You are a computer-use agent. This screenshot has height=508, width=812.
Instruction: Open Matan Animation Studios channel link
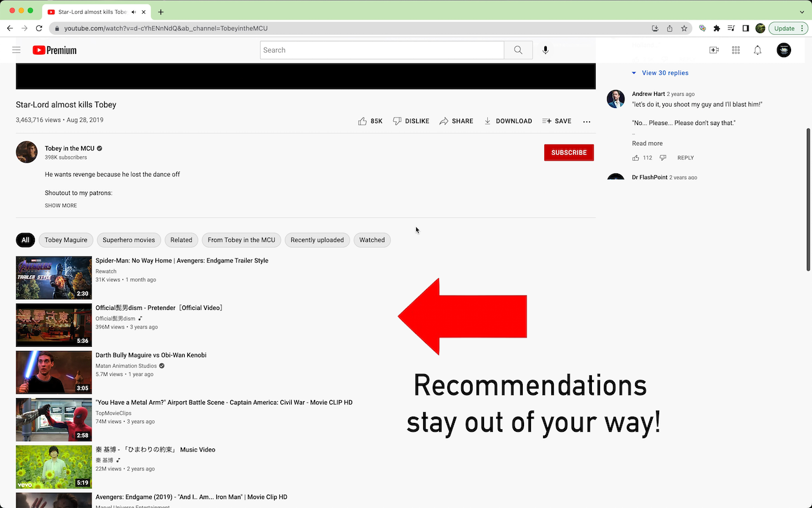(x=126, y=366)
